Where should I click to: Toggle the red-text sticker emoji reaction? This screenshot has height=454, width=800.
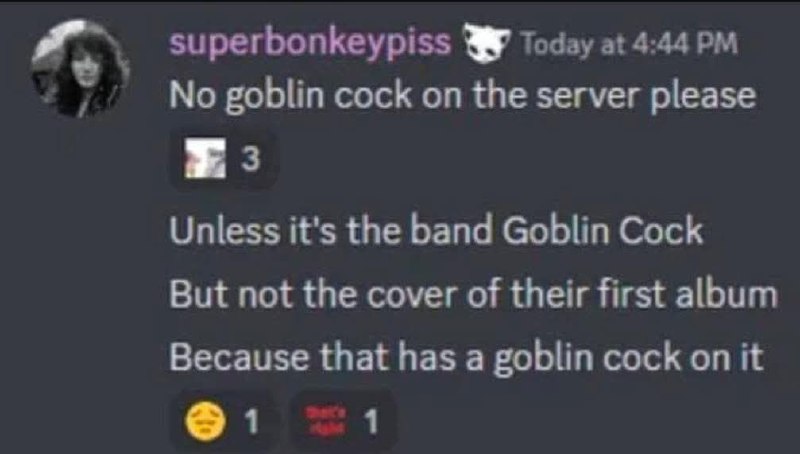coord(342,421)
